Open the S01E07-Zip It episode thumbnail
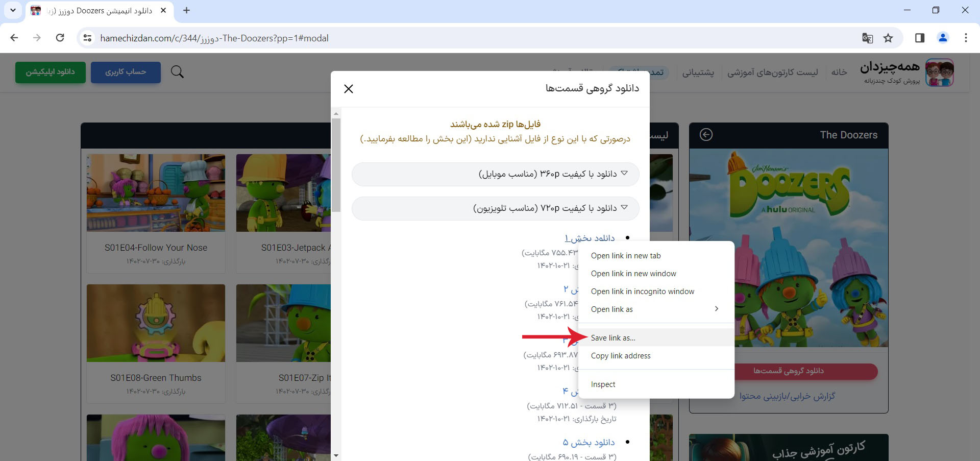Viewport: 980px width, 461px height. (283, 323)
